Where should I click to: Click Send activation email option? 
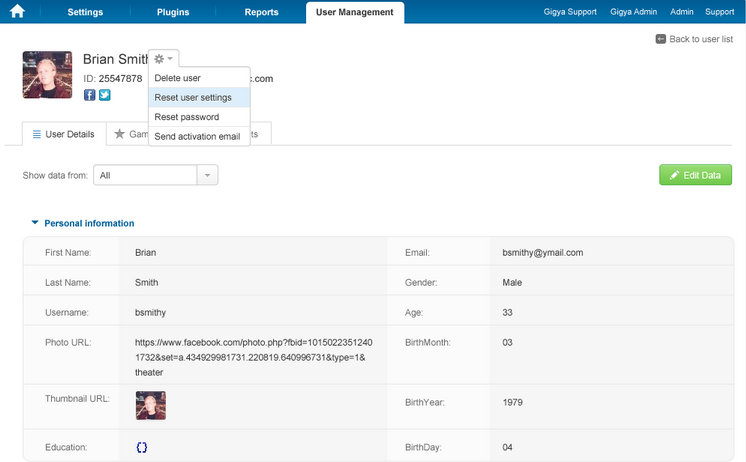(x=197, y=136)
